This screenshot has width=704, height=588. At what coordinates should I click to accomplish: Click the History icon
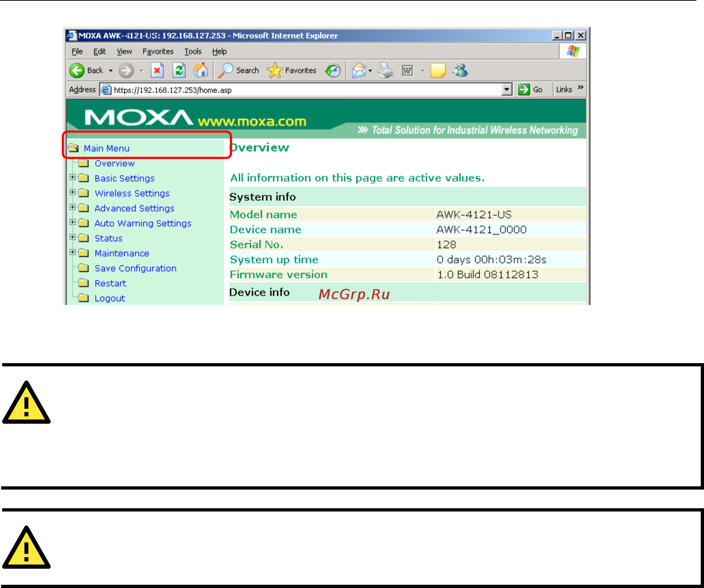click(333, 71)
